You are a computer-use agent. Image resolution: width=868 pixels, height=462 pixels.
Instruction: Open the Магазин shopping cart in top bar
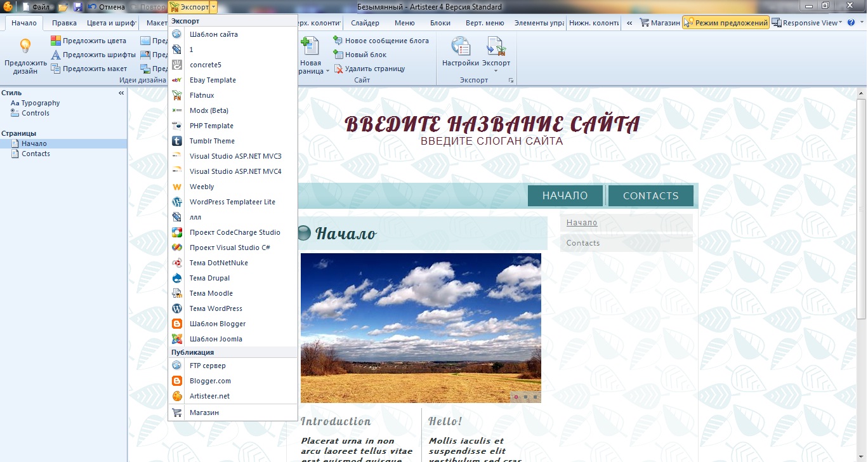(x=660, y=23)
